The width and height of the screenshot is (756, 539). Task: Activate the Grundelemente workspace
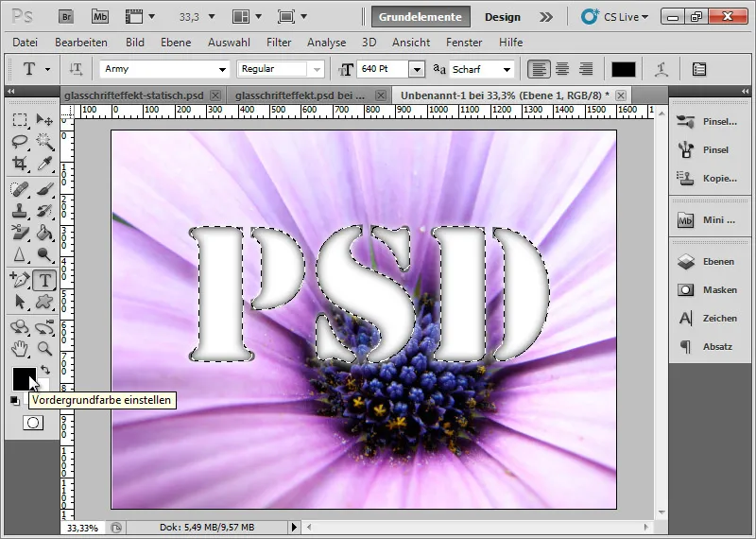click(420, 17)
